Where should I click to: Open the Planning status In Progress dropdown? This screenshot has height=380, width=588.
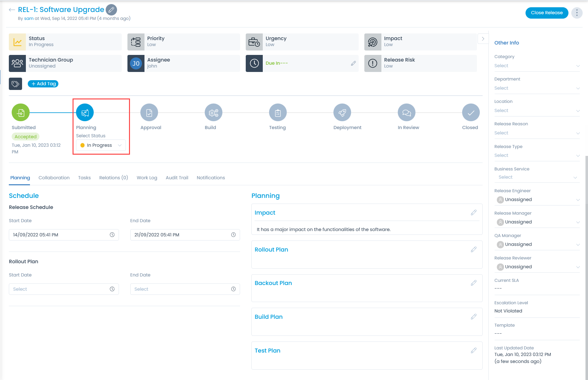[x=101, y=145]
